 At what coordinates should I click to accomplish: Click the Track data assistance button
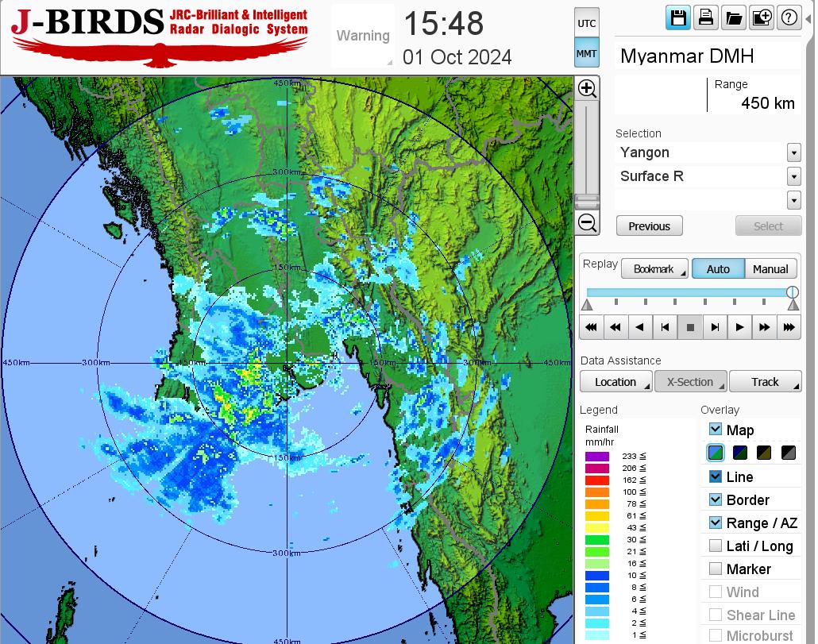(x=765, y=382)
